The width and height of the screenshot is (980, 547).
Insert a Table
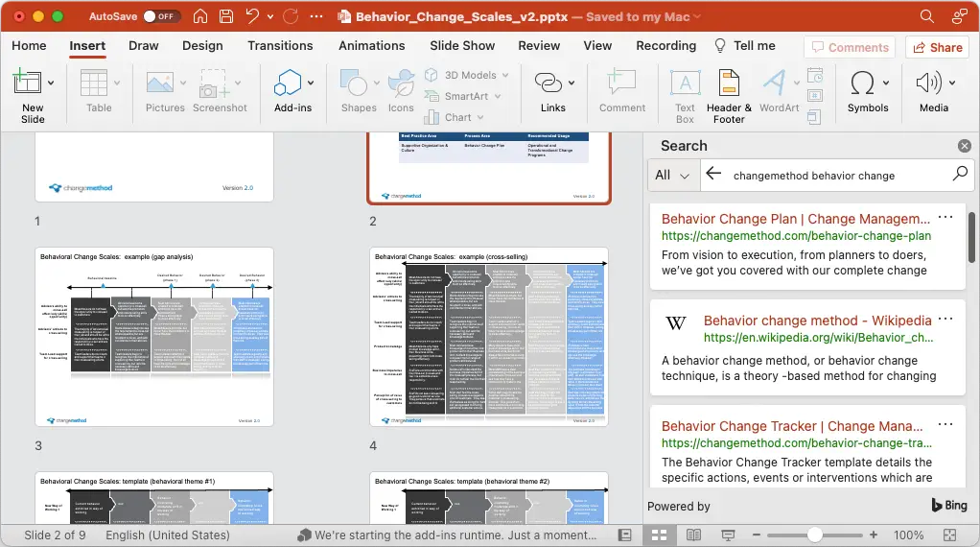pyautogui.click(x=94, y=83)
